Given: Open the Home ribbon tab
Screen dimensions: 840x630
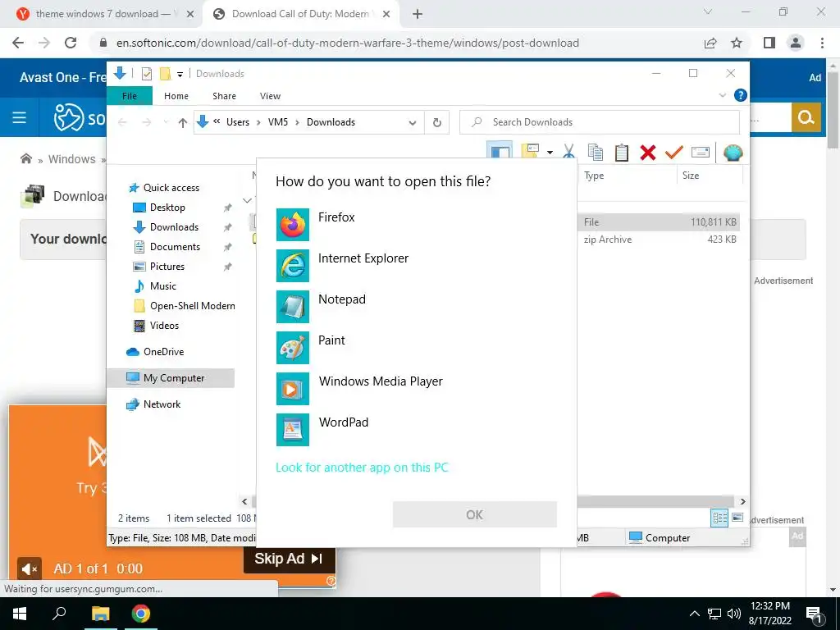Looking at the screenshot, I should click(176, 96).
